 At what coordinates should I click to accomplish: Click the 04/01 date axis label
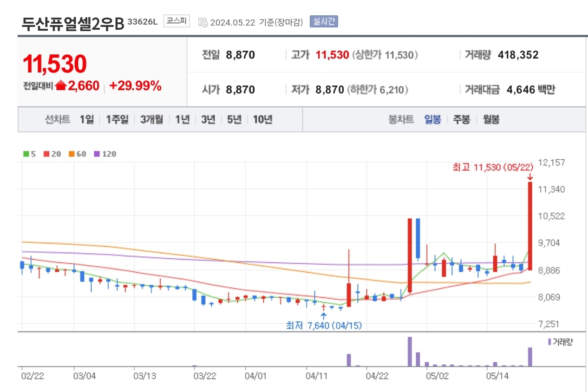[255, 375]
